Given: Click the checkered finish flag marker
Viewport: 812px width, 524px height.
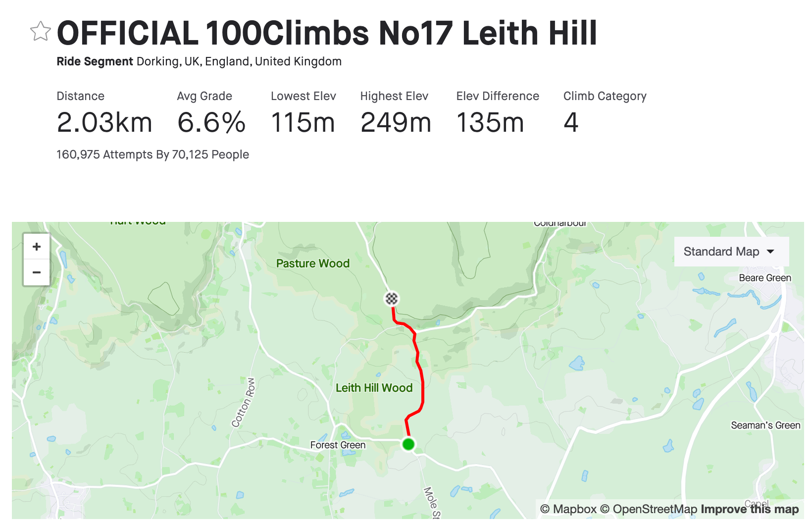Looking at the screenshot, I should click(x=392, y=299).
